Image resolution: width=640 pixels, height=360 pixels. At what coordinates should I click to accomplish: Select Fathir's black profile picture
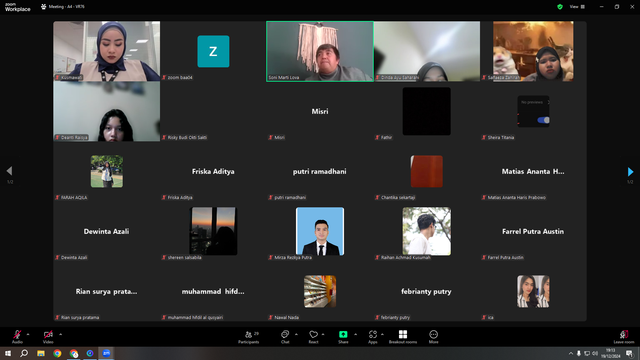(x=427, y=111)
